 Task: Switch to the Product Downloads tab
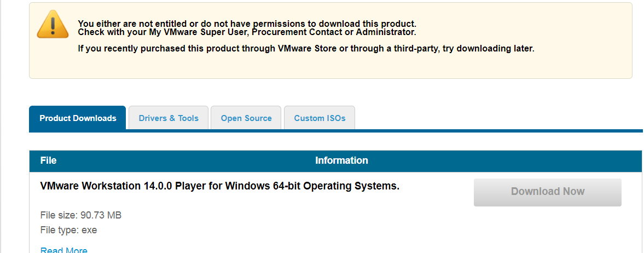78,118
